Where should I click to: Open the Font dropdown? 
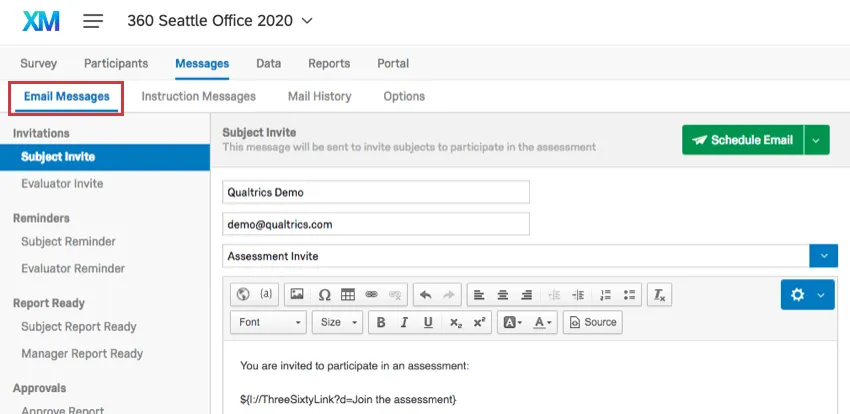click(x=269, y=322)
